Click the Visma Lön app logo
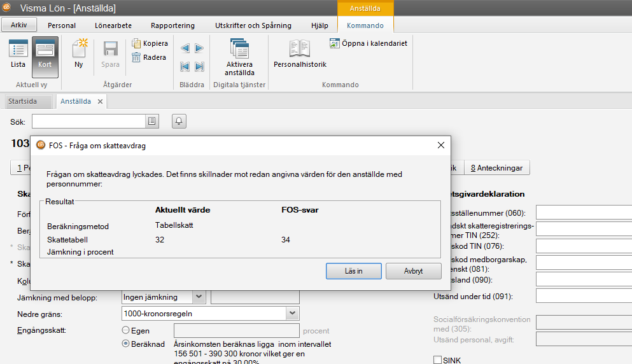This screenshot has width=632, height=364. [6, 7]
